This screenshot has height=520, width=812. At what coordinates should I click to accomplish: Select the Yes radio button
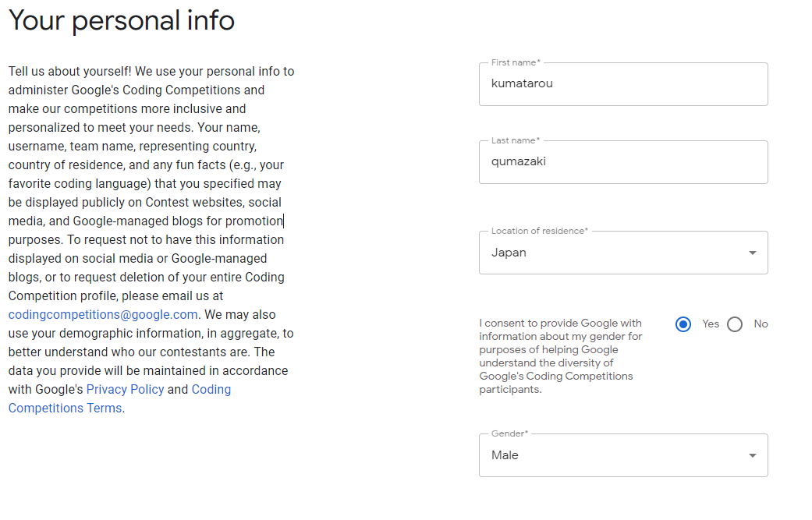(683, 324)
